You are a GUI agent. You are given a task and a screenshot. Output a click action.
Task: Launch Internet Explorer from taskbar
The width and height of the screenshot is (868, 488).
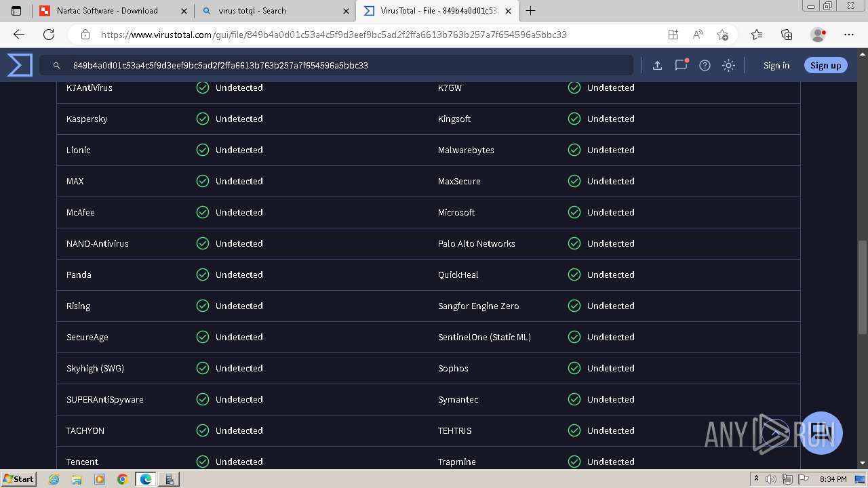(x=54, y=479)
